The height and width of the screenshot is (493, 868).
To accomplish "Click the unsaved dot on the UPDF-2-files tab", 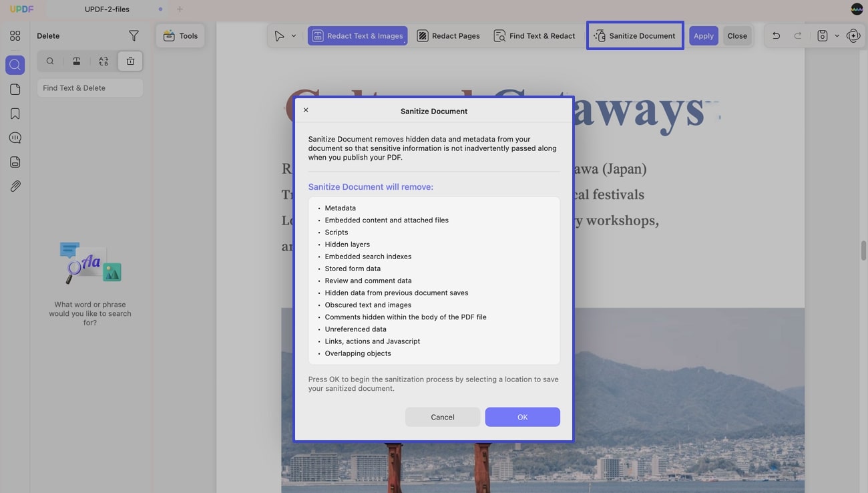I will 160,9.
